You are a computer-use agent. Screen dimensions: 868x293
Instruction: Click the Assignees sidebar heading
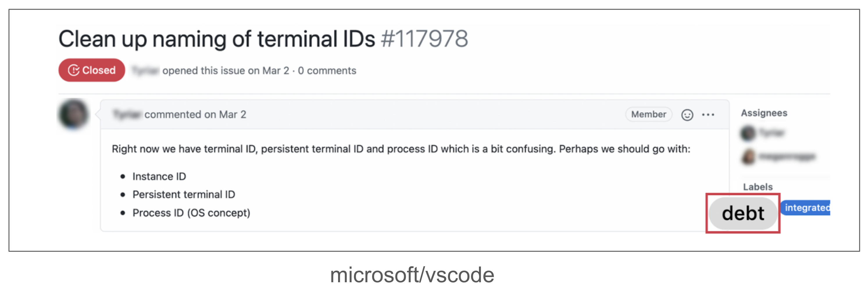pos(764,113)
